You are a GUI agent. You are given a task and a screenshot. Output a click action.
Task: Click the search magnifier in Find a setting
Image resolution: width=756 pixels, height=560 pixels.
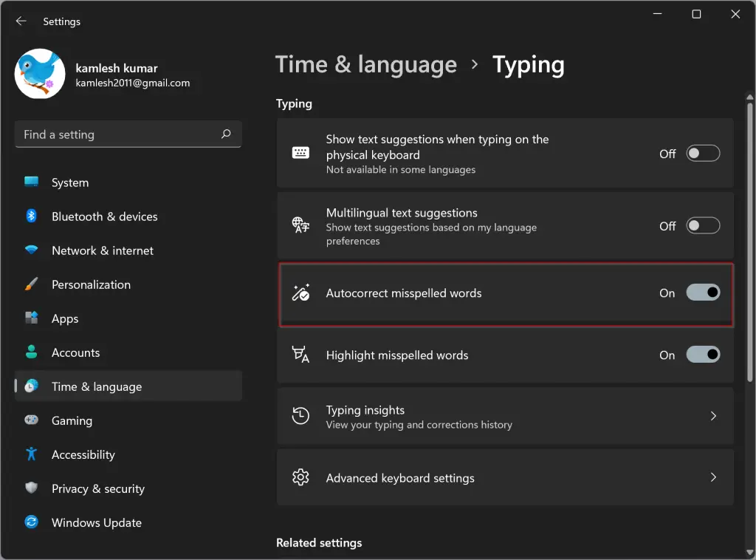pos(226,134)
